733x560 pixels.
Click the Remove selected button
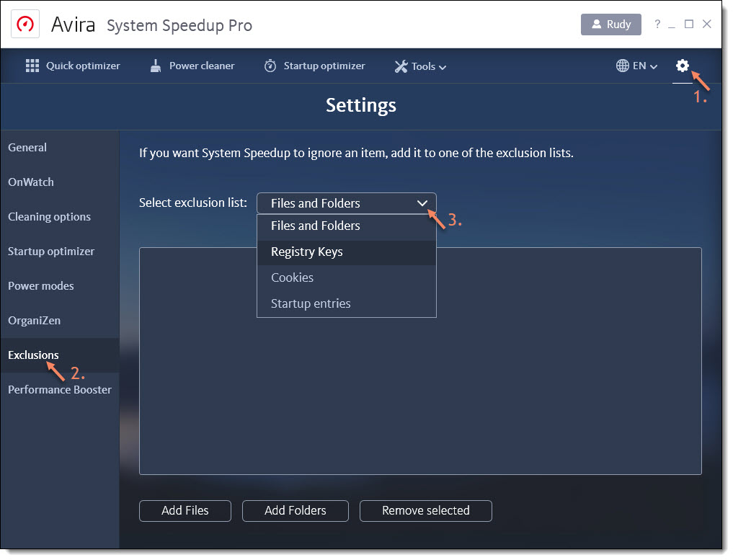pos(425,511)
